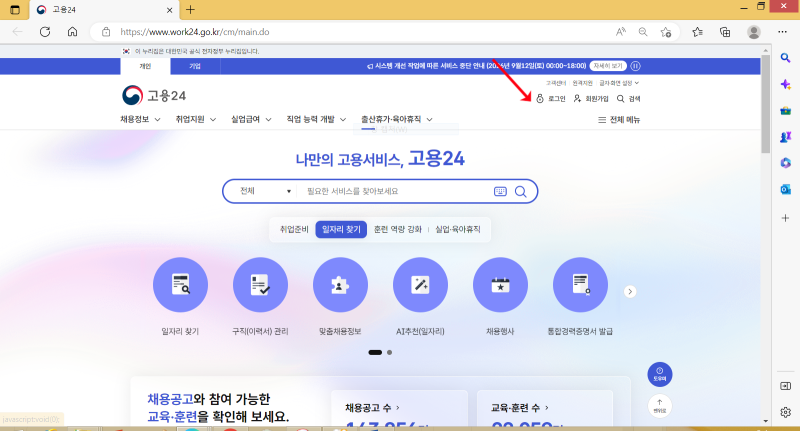Add this page to favorites

pos(666,32)
